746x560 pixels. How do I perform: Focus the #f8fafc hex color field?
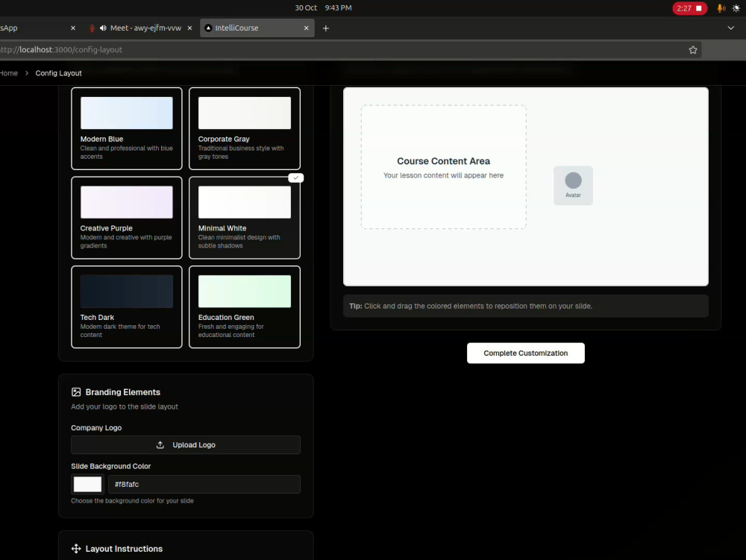click(204, 484)
